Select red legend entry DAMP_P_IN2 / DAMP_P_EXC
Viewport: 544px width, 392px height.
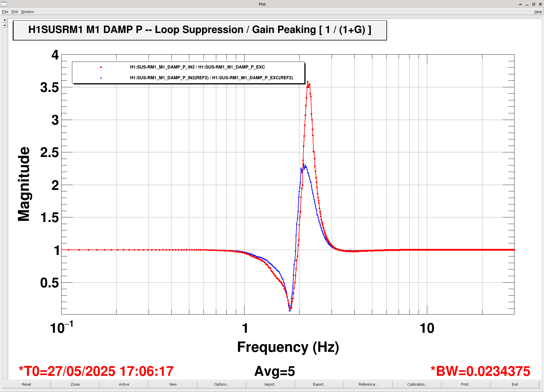(x=197, y=67)
